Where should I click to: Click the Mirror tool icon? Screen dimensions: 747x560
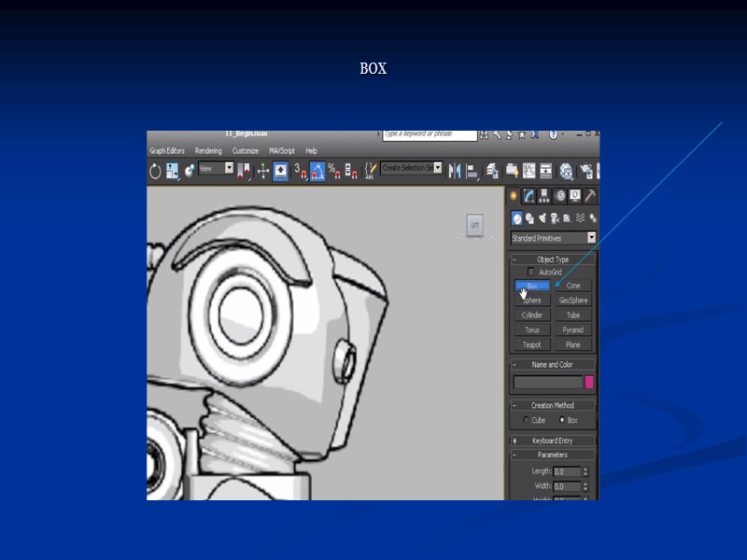[455, 171]
